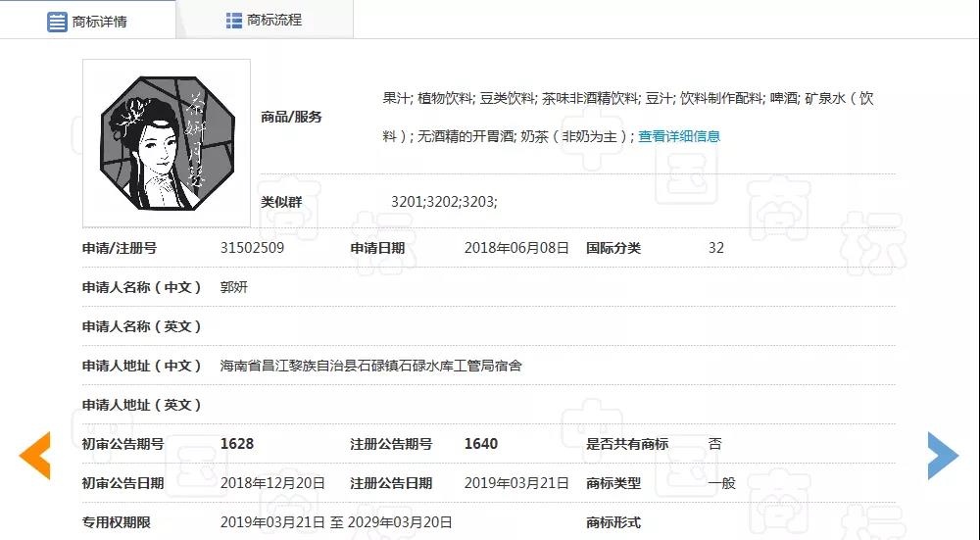Viewport: 980px width, 540px height.
Task: Click the trademark logo image thumbnail
Action: pyautogui.click(x=167, y=144)
